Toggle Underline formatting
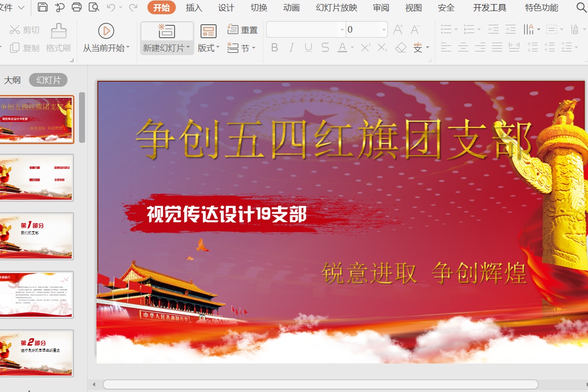 coord(308,47)
